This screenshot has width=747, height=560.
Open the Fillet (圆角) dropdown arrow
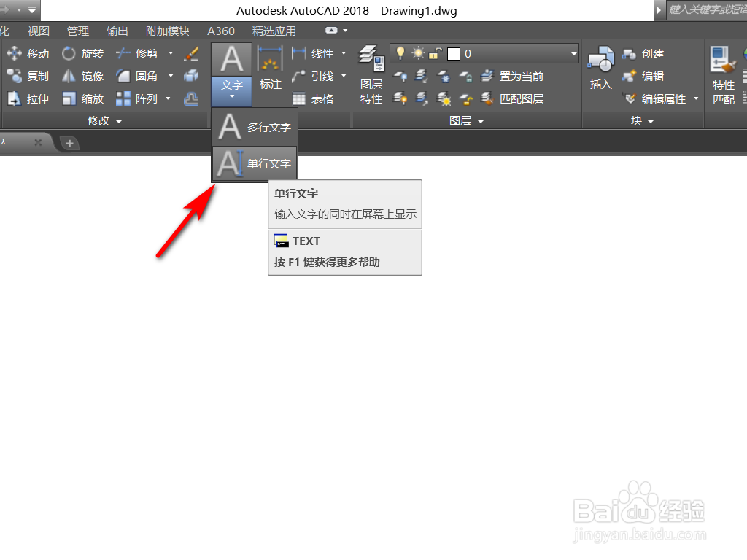coord(171,76)
